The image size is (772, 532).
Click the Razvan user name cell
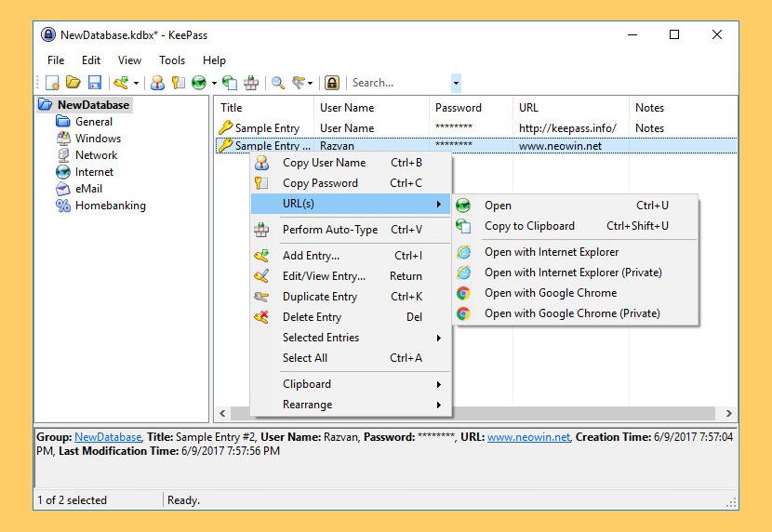(x=337, y=146)
